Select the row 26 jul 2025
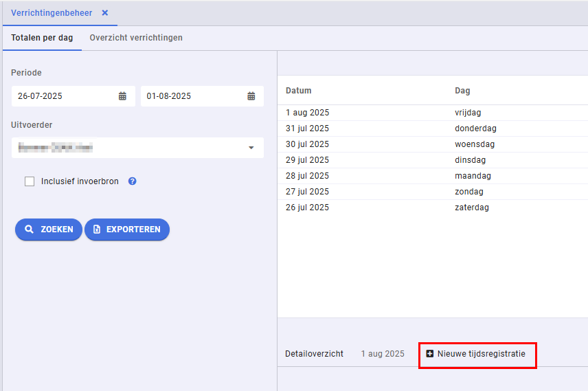The height and width of the screenshot is (391, 588). [433, 207]
